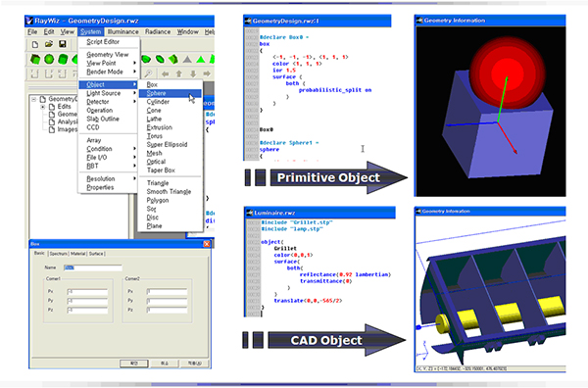Viewport: 588px width, 388px height.
Task: Click the Open folder toolbar icon
Action: [49, 44]
